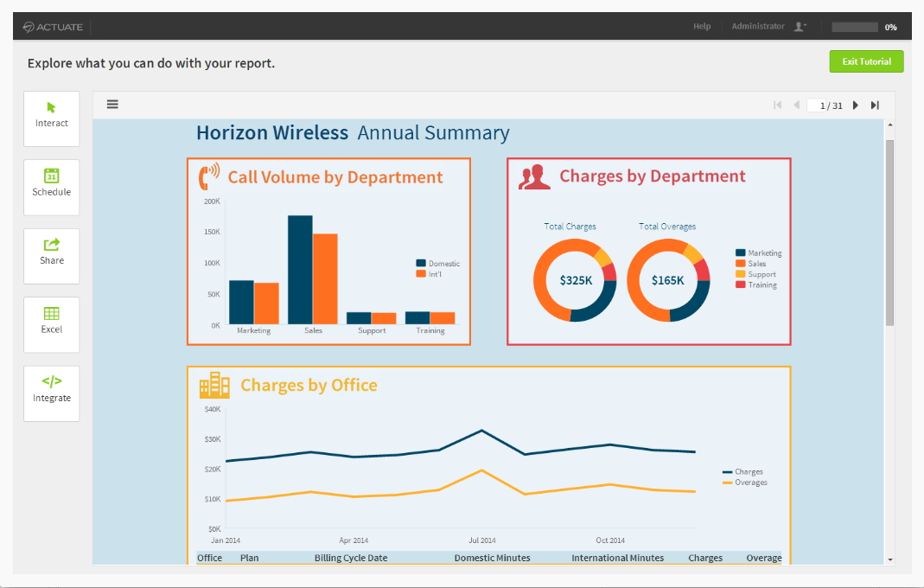Click the Call Volume phone icon
This screenshot has width=924, height=588.
tap(208, 176)
